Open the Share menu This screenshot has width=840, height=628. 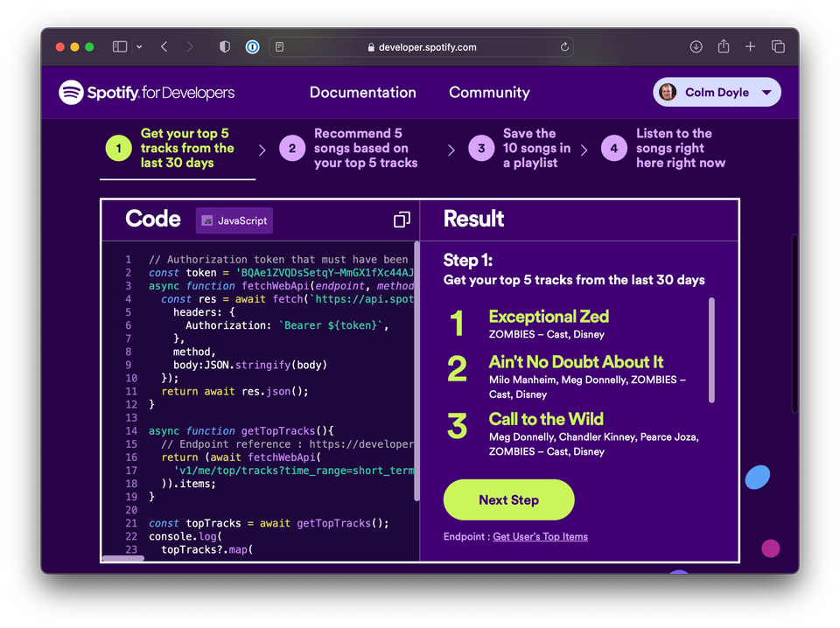pos(724,46)
